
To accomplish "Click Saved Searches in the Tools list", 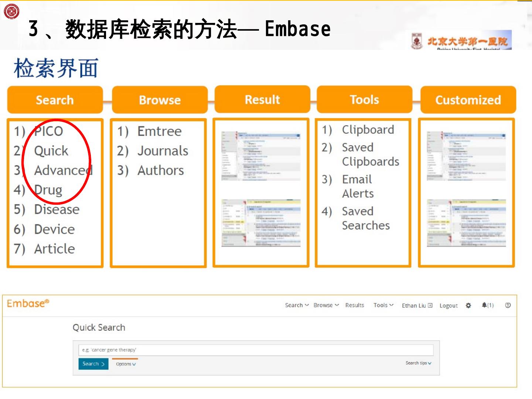I will coord(366,218).
